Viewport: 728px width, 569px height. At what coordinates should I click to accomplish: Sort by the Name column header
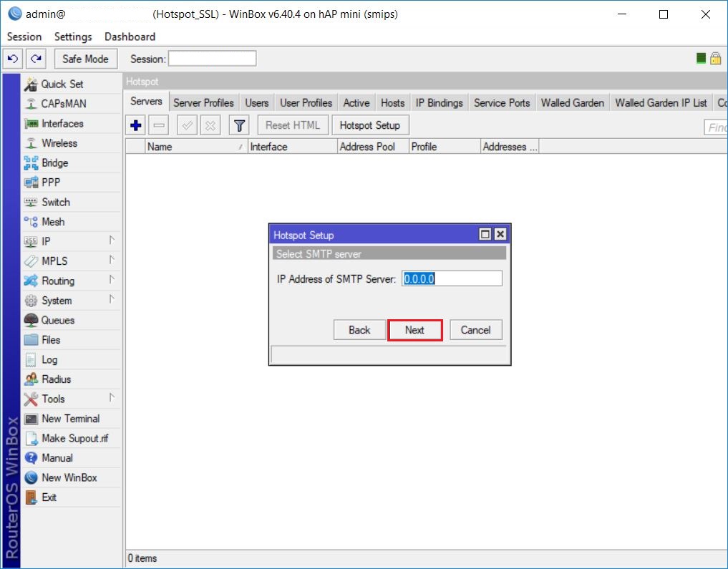click(x=196, y=147)
